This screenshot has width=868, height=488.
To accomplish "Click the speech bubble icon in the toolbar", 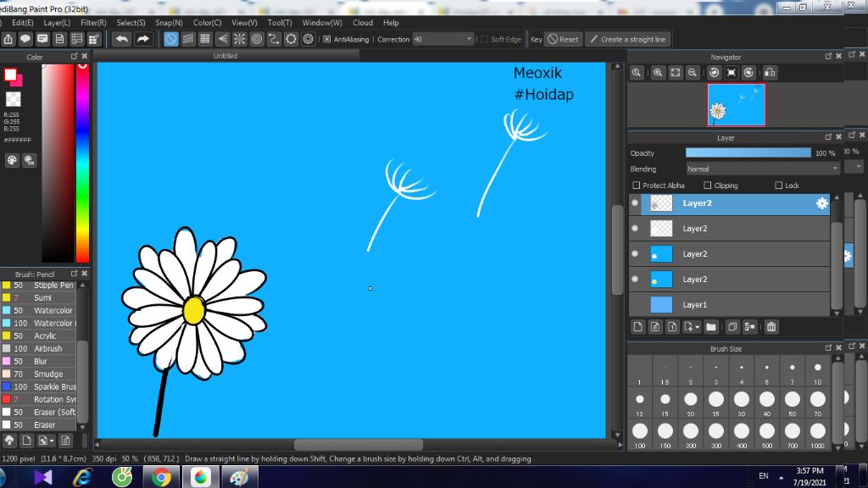I will [25, 39].
